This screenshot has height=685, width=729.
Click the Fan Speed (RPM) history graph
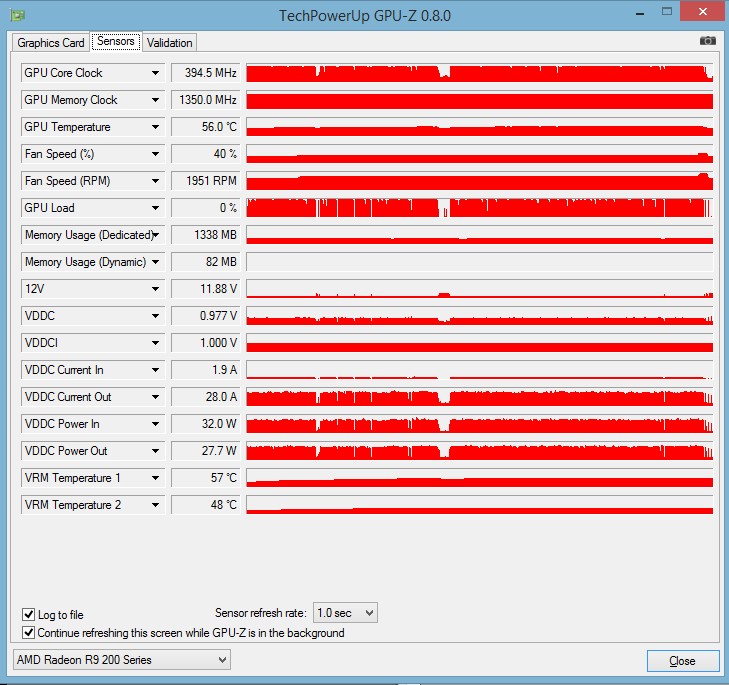coord(479,181)
